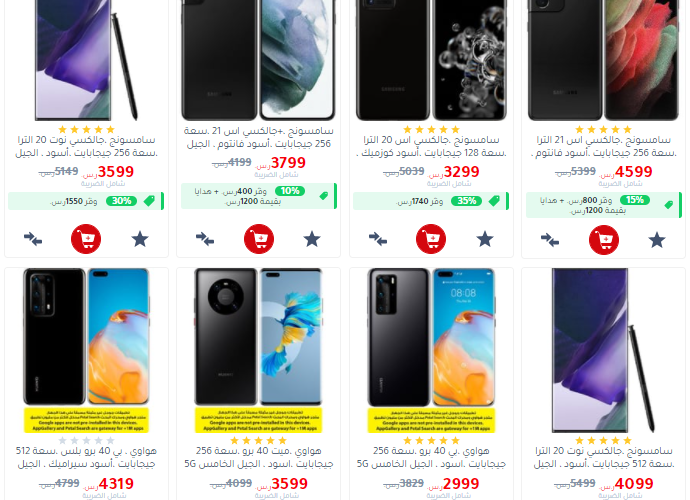This screenshot has width=690, height=500.
Task: Add Galaxy S20 Ultra 128GB to cart
Action: tap(431, 239)
